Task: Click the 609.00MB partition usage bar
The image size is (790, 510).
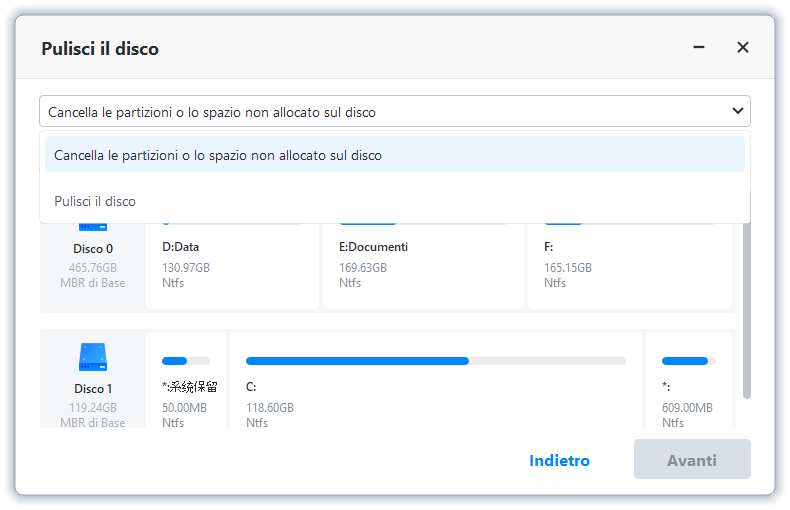Action: [x=688, y=361]
